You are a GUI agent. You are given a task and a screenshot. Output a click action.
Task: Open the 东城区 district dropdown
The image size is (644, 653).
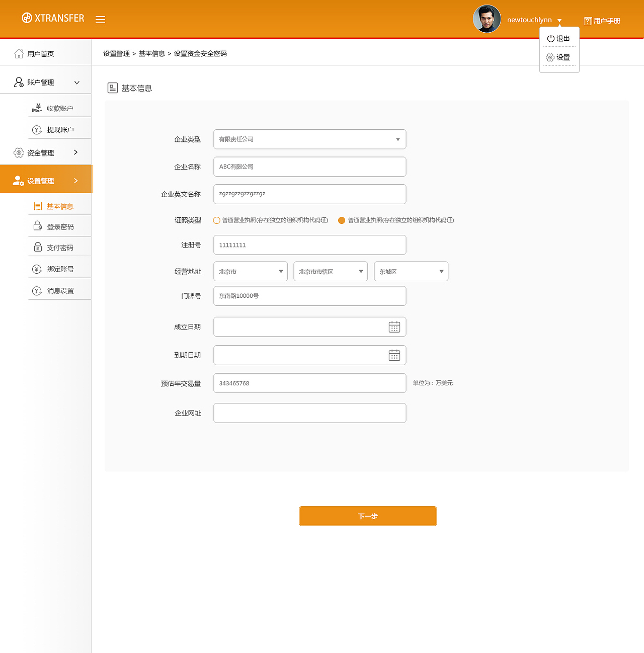[x=411, y=272]
